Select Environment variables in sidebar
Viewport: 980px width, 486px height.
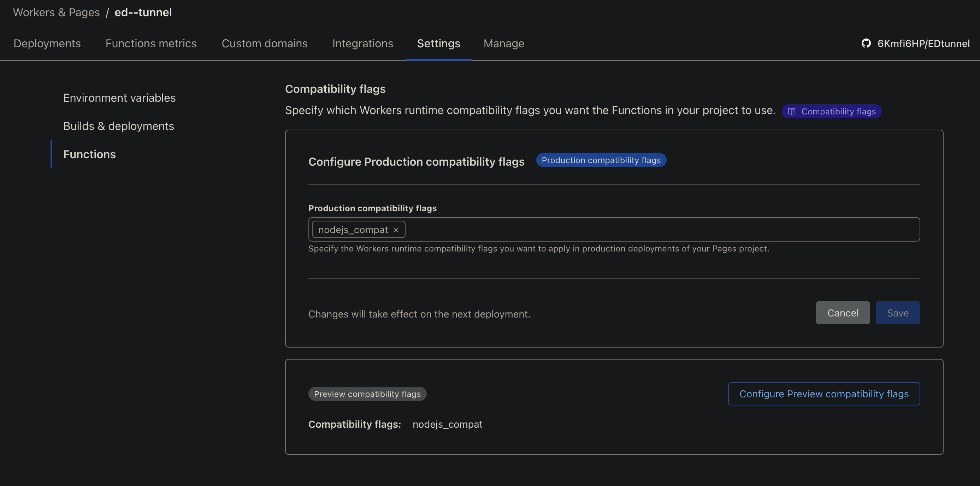click(119, 98)
